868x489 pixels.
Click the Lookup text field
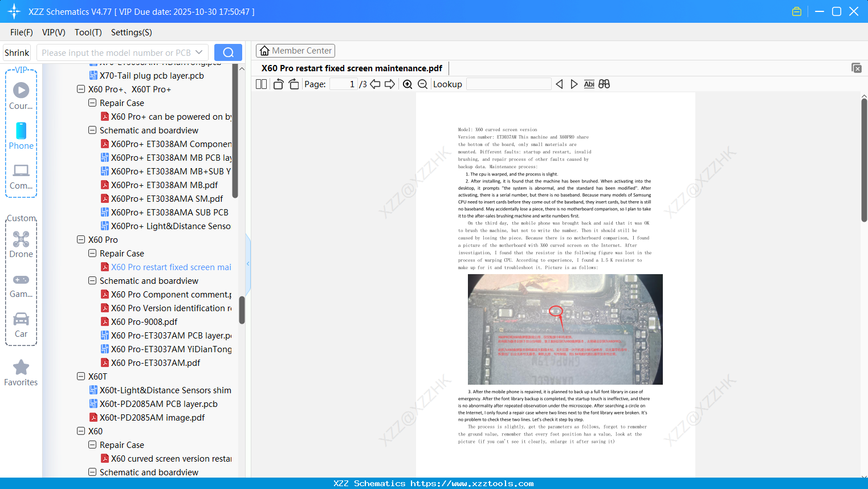(509, 84)
